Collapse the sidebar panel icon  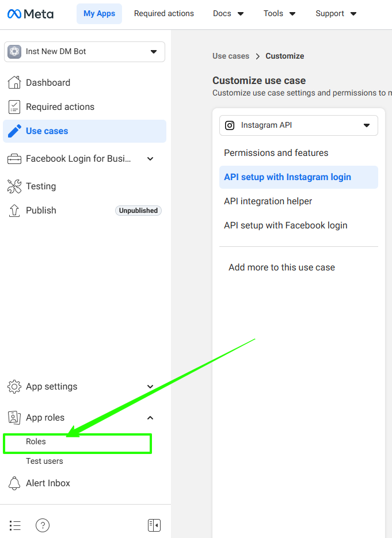tap(154, 525)
